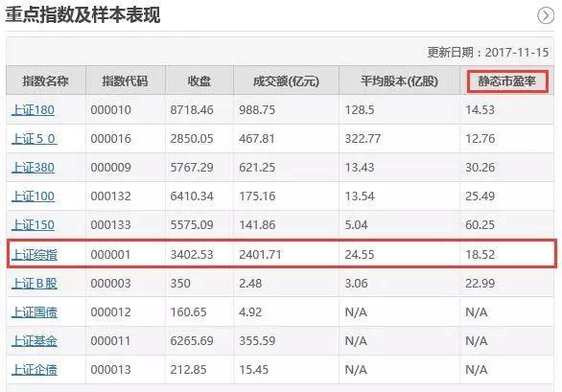This screenshot has height=392, width=562.
Task: Click turnover value 467.81
Action: pyautogui.click(x=257, y=139)
